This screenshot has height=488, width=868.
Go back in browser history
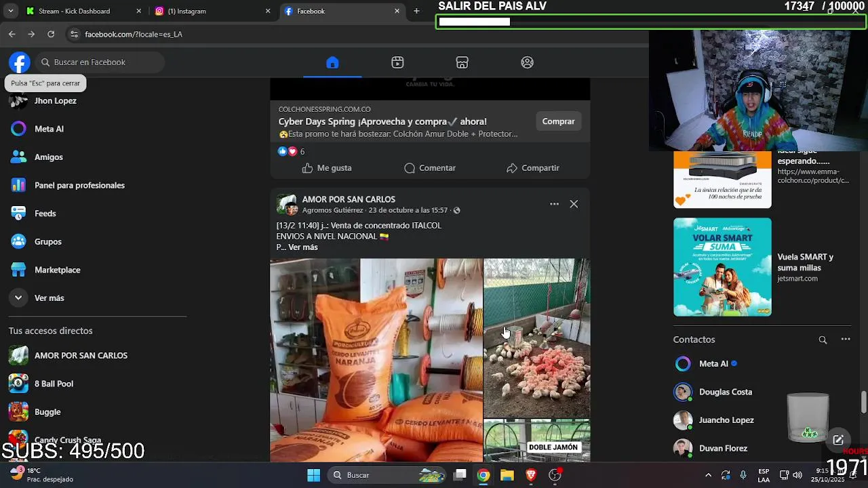click(x=12, y=34)
